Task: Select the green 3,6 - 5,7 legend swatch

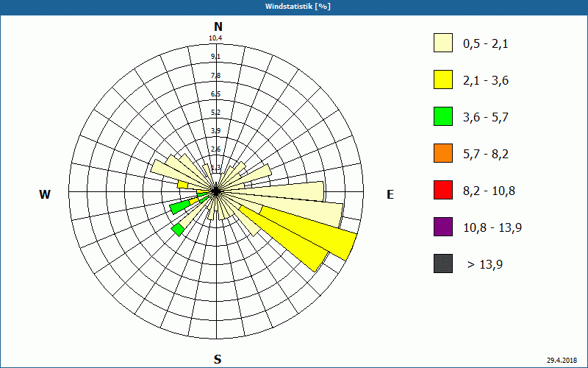Action: click(x=443, y=116)
